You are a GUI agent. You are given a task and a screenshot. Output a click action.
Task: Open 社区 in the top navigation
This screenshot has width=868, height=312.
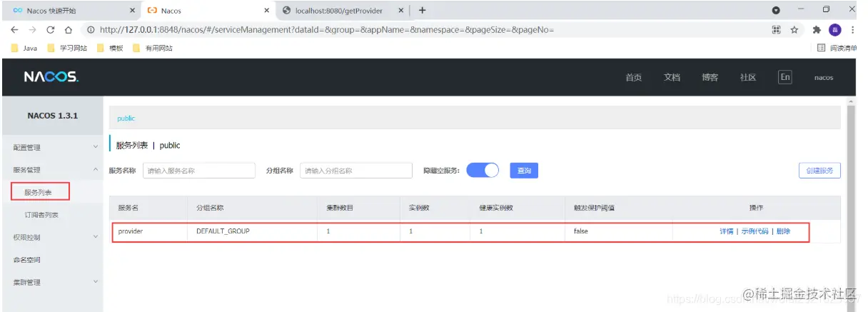coord(747,78)
